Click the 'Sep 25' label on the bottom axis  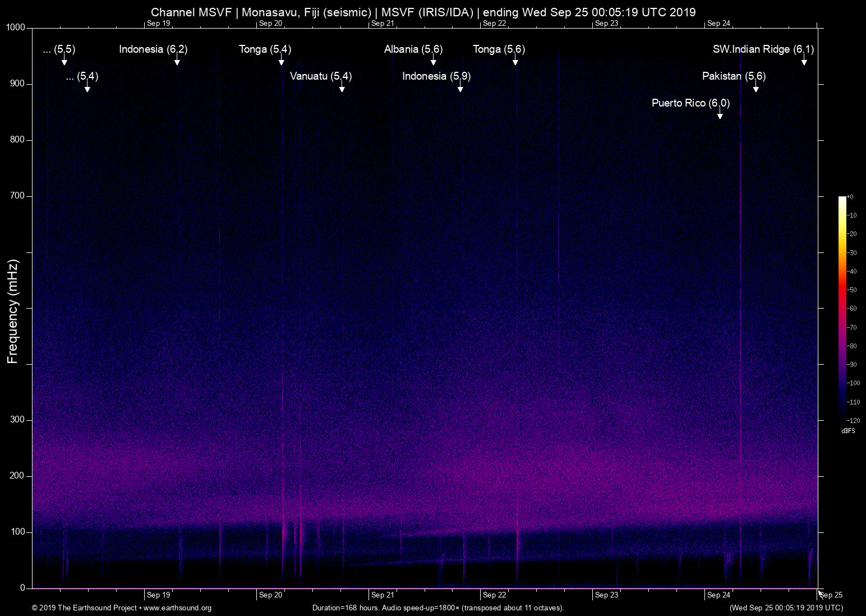pyautogui.click(x=831, y=595)
